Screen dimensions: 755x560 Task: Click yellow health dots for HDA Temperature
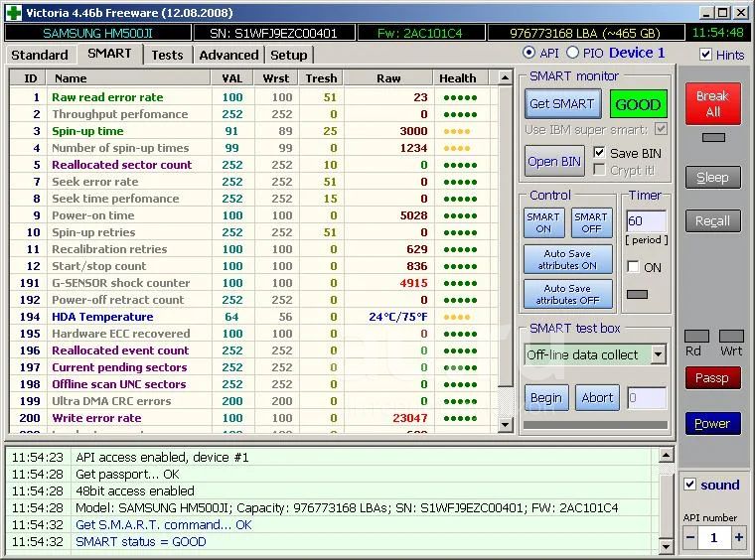tap(456, 317)
